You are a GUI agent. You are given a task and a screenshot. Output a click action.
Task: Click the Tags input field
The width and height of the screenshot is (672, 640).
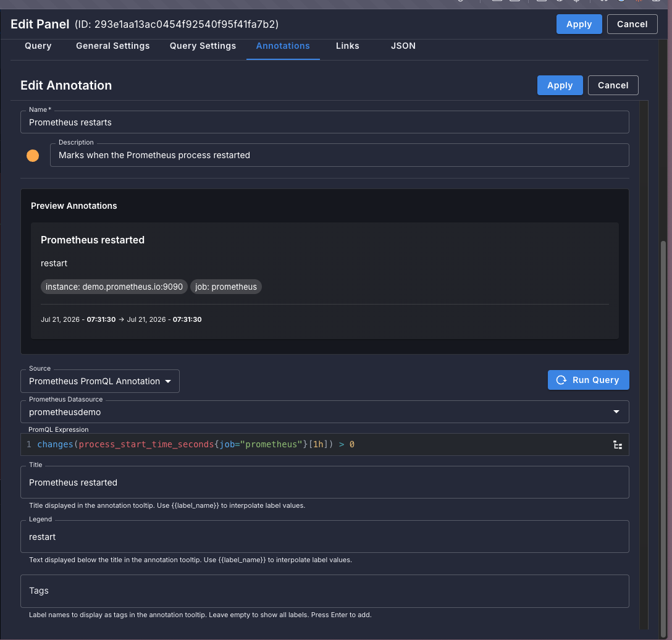[x=324, y=591]
